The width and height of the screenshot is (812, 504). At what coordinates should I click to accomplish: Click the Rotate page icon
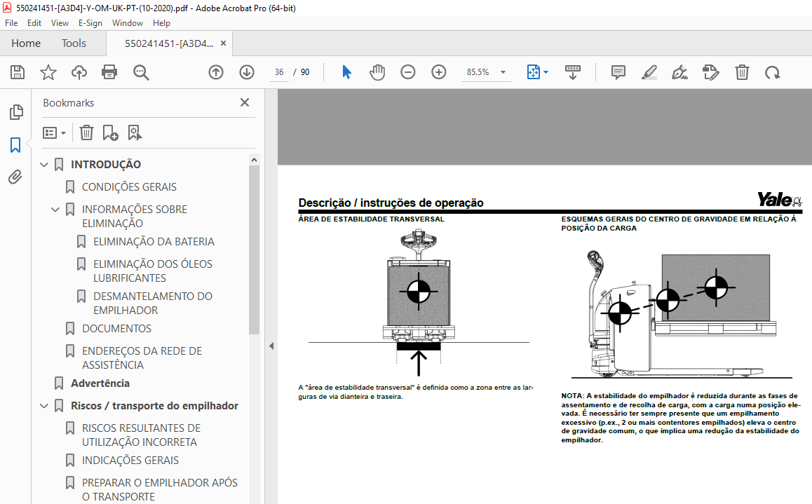773,72
